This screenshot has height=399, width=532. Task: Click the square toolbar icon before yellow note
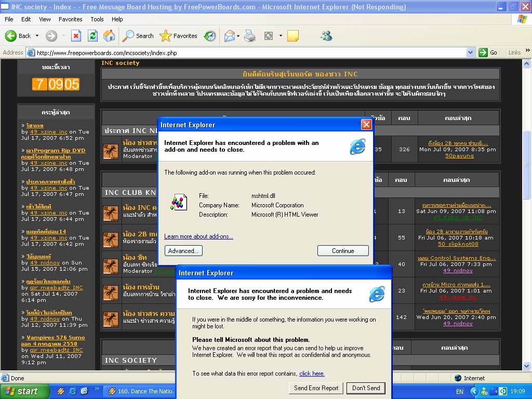coord(269,36)
